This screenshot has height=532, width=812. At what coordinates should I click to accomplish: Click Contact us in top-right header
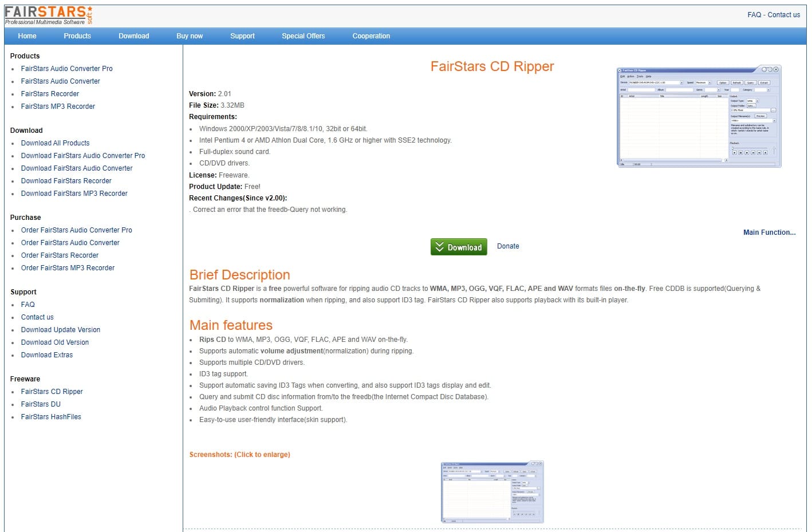(783, 15)
